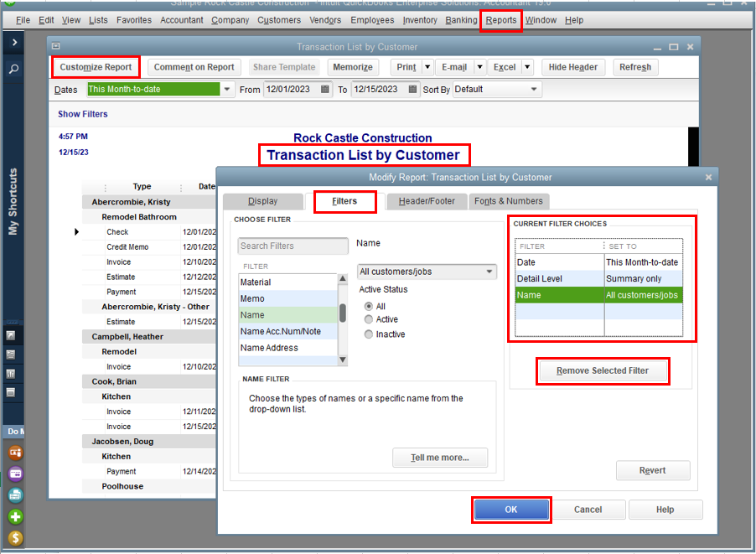The height and width of the screenshot is (554, 756).
Task: Select the Inactive status radio
Action: pos(369,334)
